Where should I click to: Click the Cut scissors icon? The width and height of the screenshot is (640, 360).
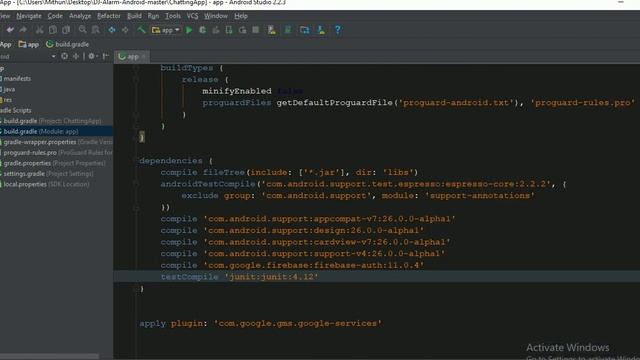(39, 30)
